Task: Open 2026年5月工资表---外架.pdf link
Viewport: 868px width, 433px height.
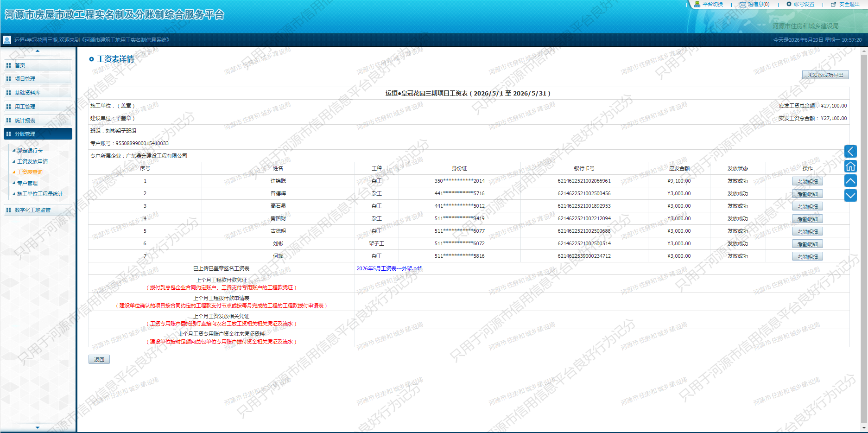Action: point(389,268)
